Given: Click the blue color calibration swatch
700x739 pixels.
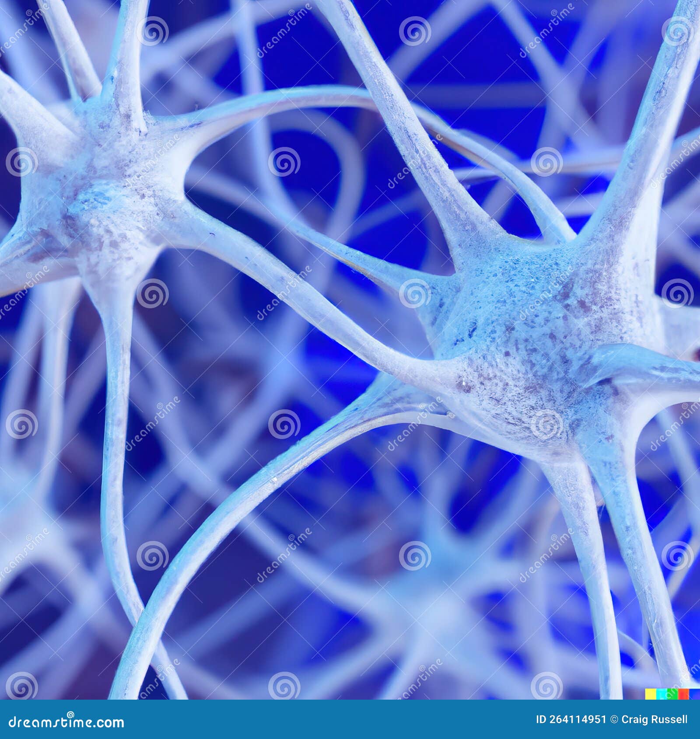Looking at the screenshot, I should coord(695,693).
